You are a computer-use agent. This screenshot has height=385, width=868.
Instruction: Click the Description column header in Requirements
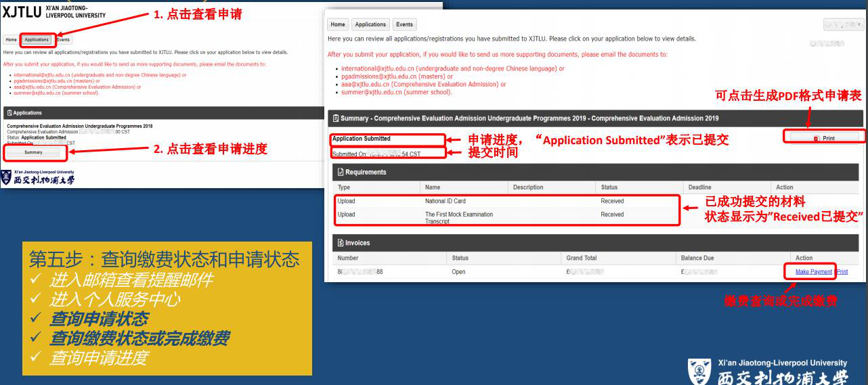528,187
